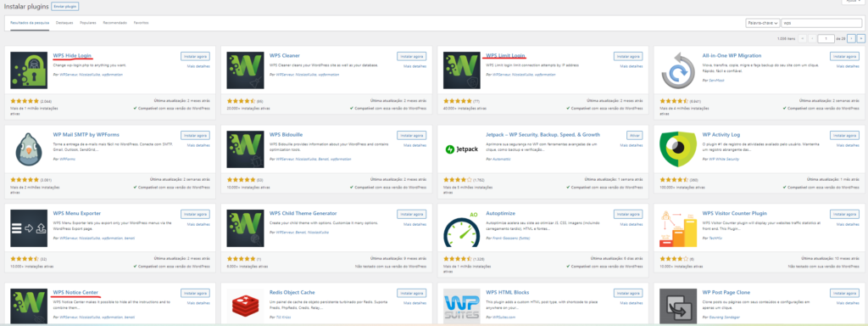
Task: Install the WPS Limit Login plugin
Action: [628, 57]
